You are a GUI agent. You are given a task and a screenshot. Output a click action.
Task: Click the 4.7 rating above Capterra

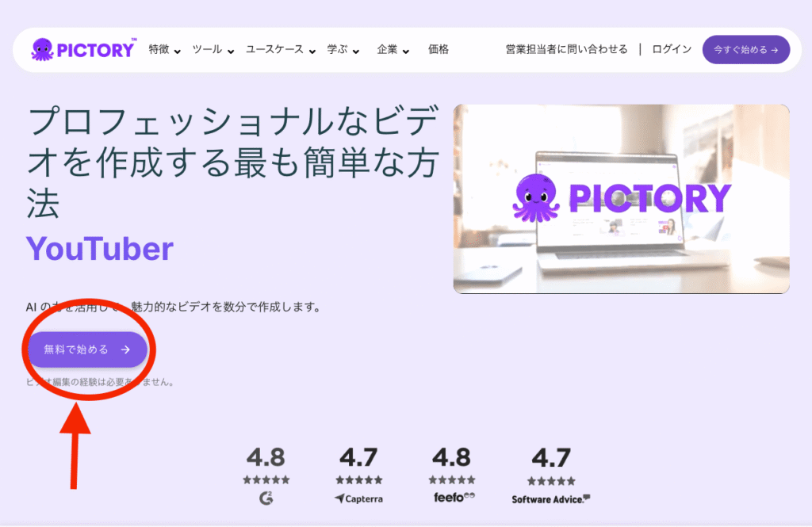pyautogui.click(x=358, y=457)
